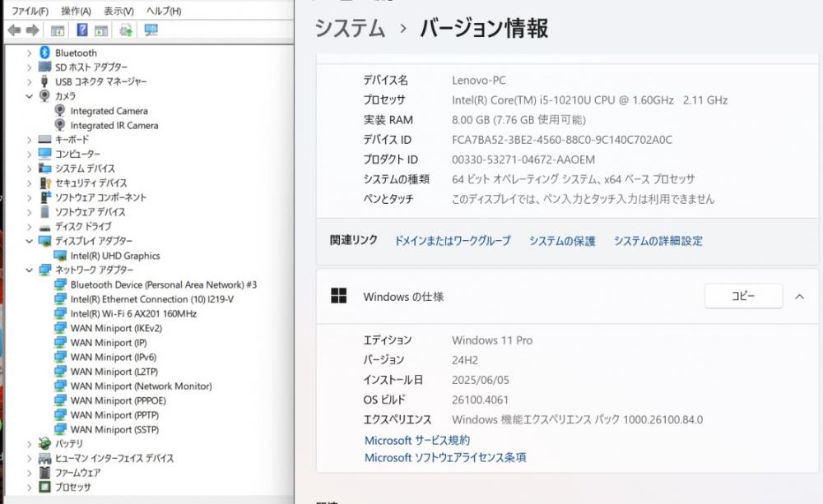Select Bluetooth Device (Personal Area Network) #3

click(163, 284)
